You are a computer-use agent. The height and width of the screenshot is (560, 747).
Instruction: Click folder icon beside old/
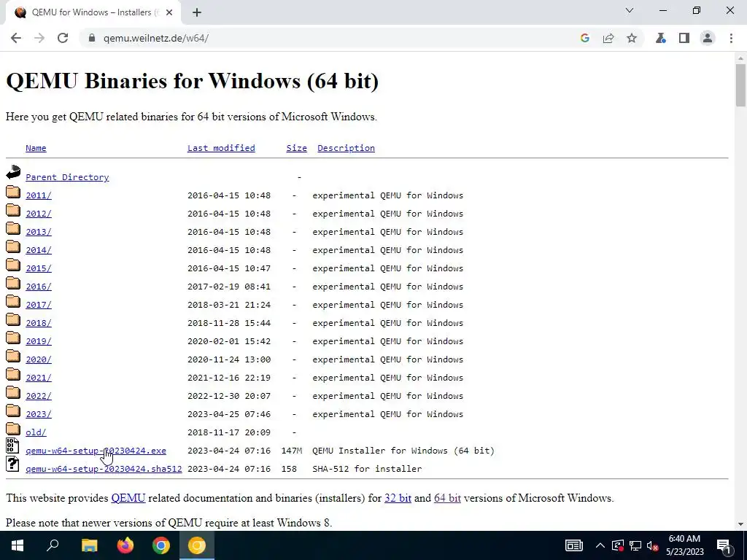[13, 429]
